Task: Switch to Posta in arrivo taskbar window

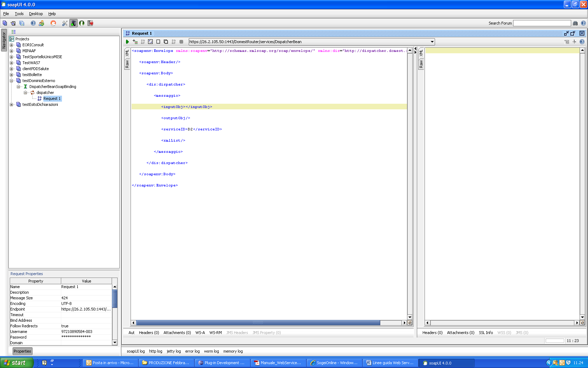Action: pyautogui.click(x=110, y=363)
